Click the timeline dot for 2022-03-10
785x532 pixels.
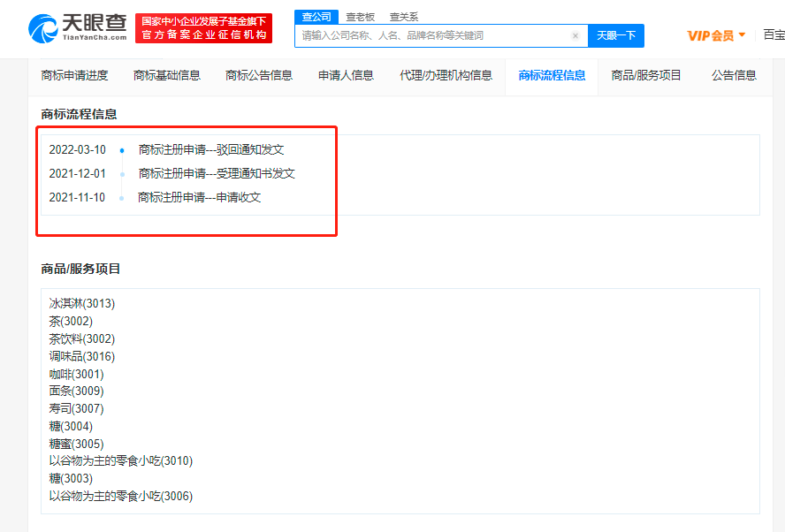click(x=122, y=150)
